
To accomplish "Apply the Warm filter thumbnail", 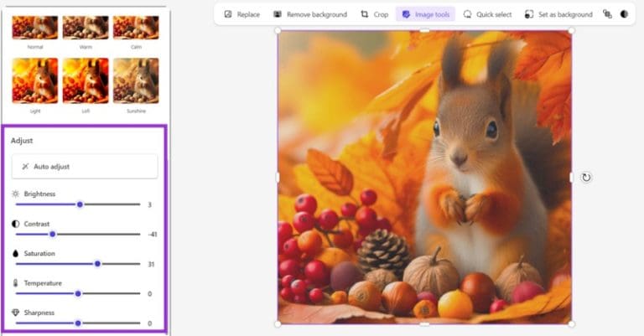I will [x=86, y=26].
